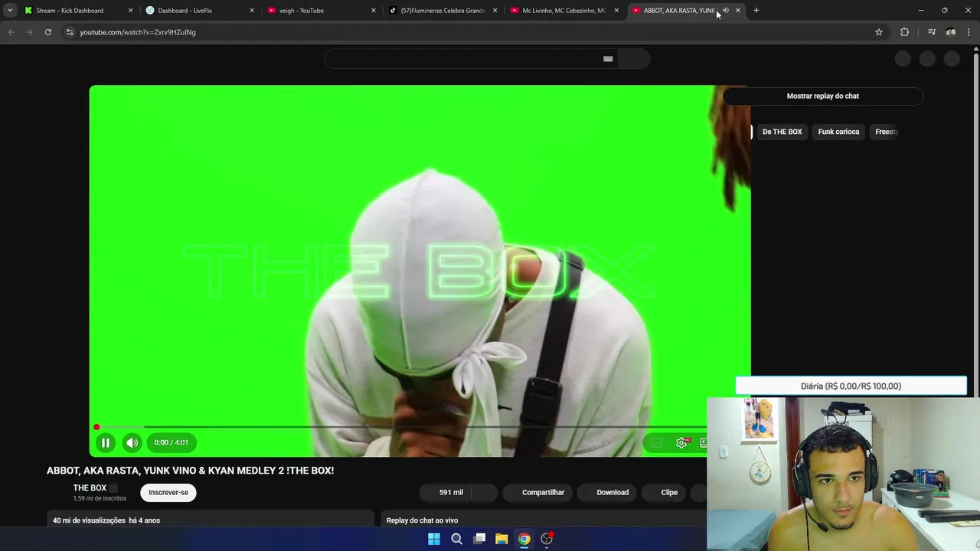Open Windows taskbar search
Viewport: 980px width, 551px height.
(x=456, y=539)
